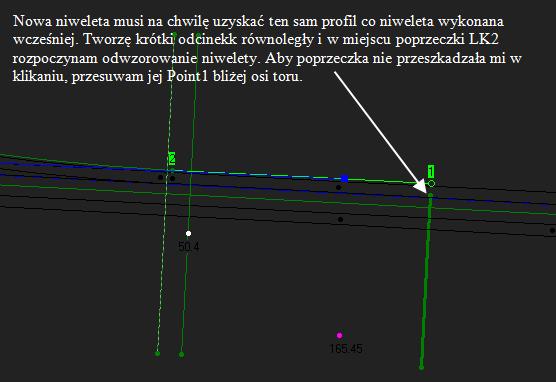Click the height value 165.45

[346, 349]
